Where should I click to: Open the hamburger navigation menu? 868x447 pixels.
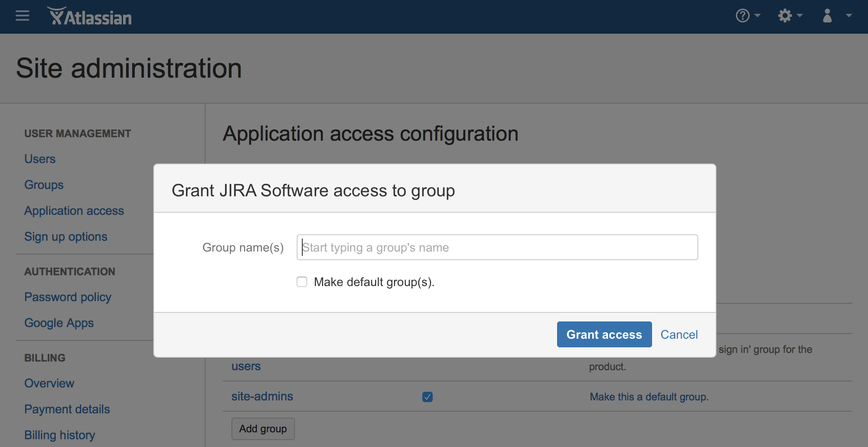click(x=22, y=16)
